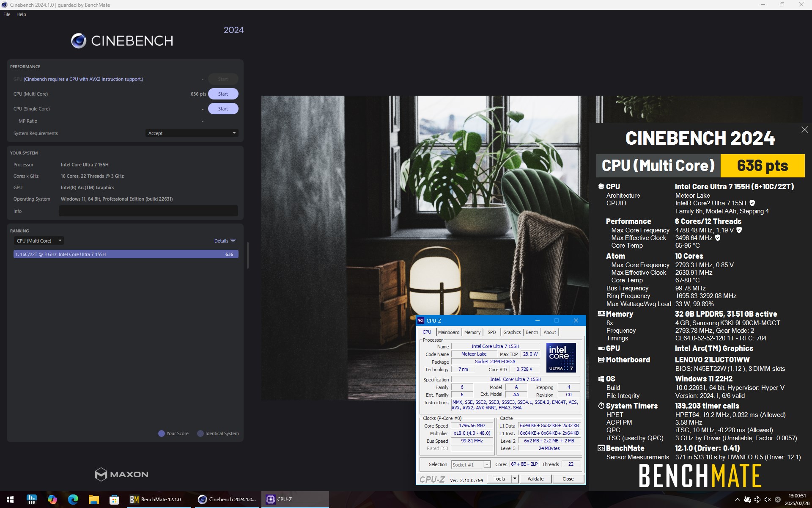Click the CPU-Z title bar icon
Viewport: 812px width, 508px height.
tap(421, 320)
